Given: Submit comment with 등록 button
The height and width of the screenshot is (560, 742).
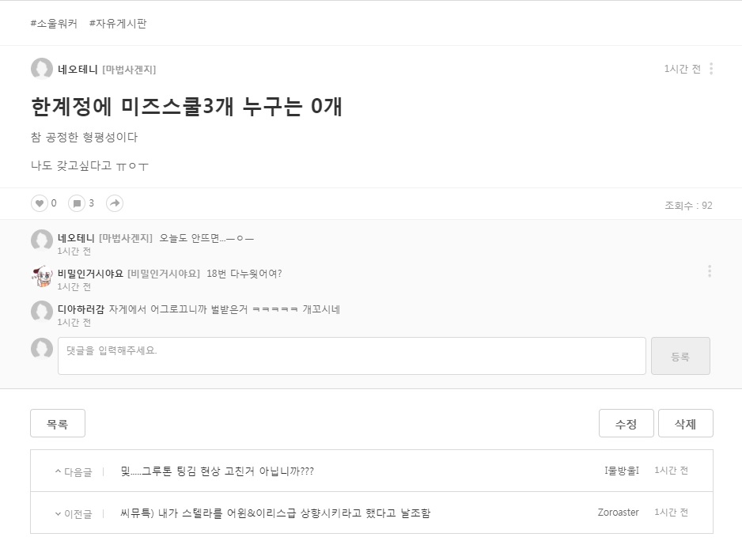Looking at the screenshot, I should [680, 356].
